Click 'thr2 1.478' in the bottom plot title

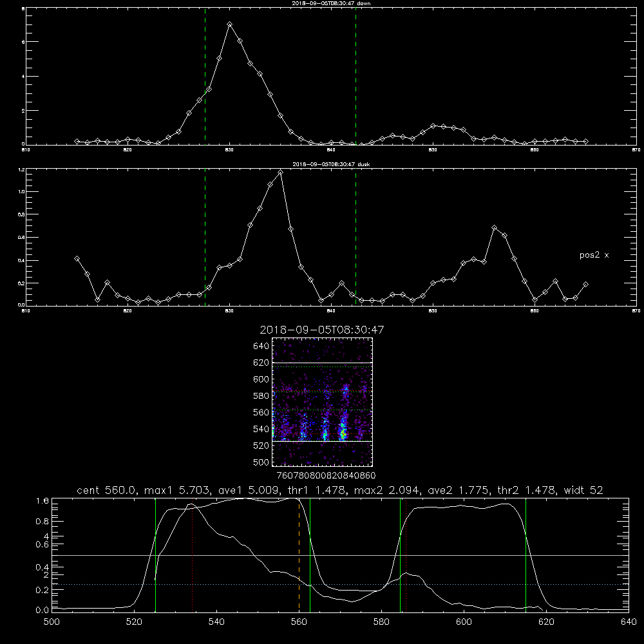[x=526, y=490]
